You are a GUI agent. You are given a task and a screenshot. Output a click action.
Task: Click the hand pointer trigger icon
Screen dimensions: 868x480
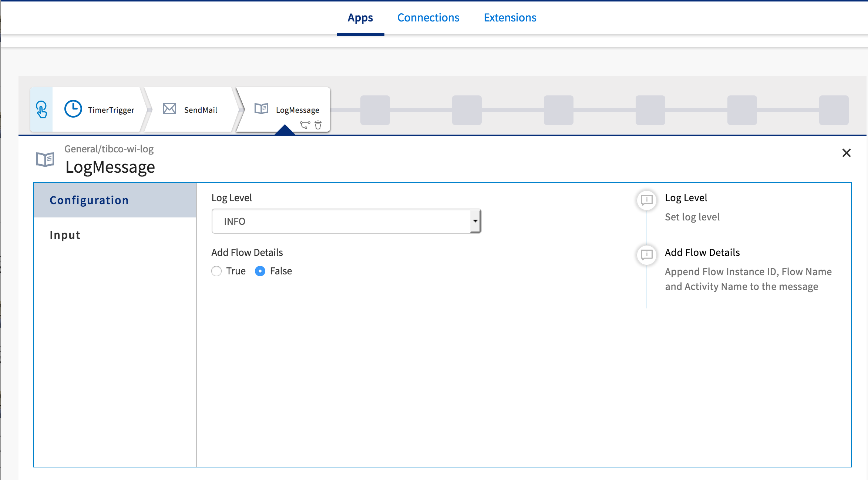41,109
